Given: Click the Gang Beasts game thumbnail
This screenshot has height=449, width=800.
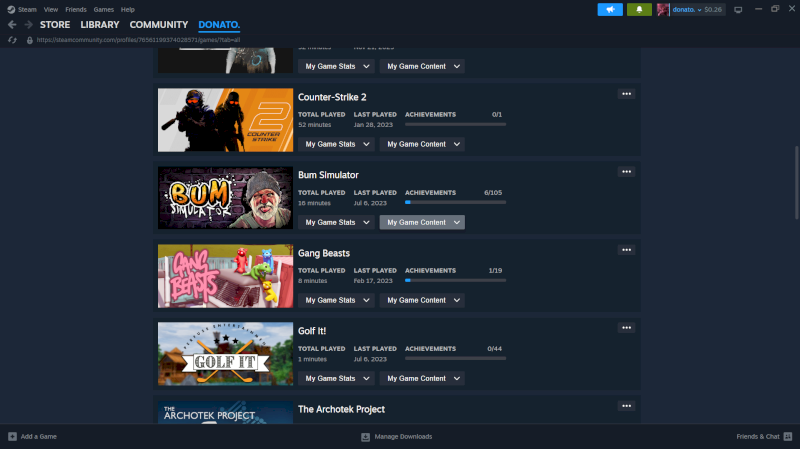Looking at the screenshot, I should pyautogui.click(x=226, y=276).
